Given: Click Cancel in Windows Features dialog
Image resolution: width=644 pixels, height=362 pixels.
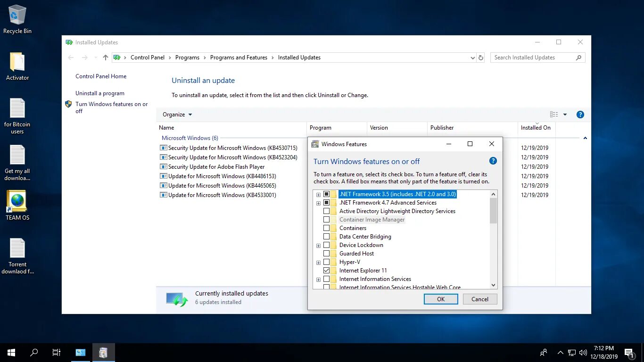Looking at the screenshot, I should point(480,299).
